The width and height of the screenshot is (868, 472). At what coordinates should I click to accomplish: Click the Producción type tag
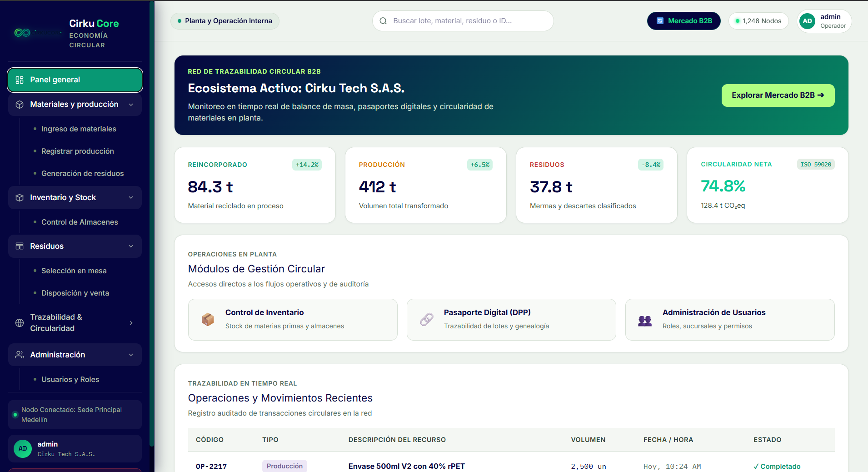pyautogui.click(x=284, y=466)
